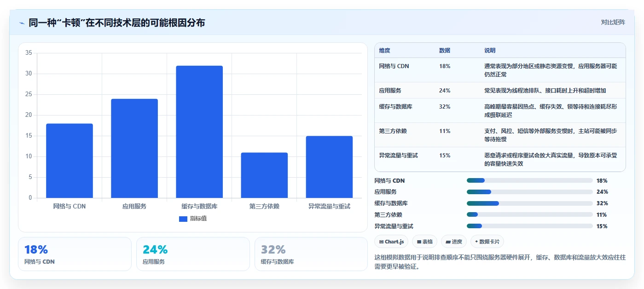Click the 网络与 CDN axis label under chart

(x=70, y=206)
